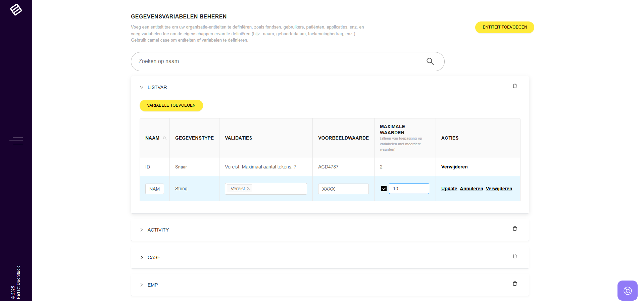Viewport: 644px width, 301px height.
Task: Uncheck the maximale waarden checkbox
Action: click(384, 189)
